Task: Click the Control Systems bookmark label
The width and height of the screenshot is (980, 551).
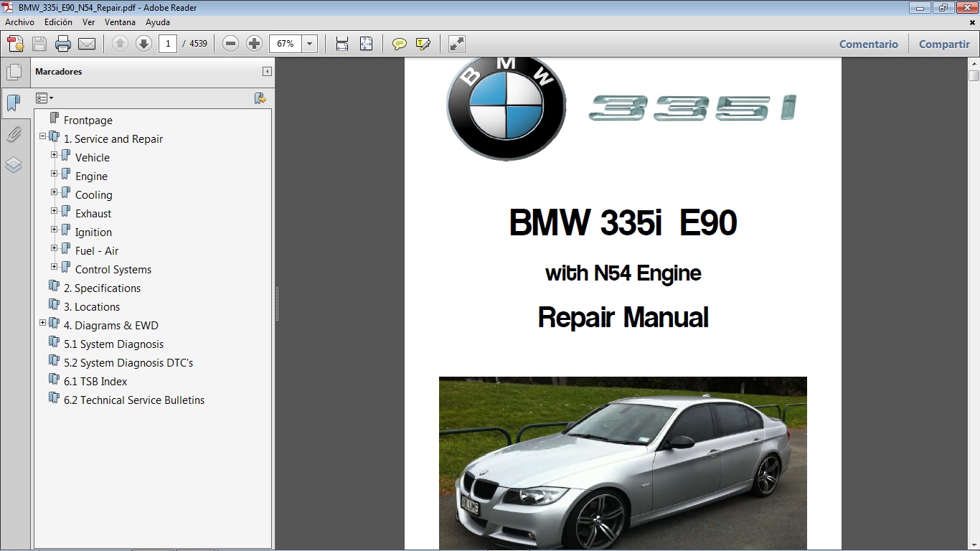Action: coord(113,270)
